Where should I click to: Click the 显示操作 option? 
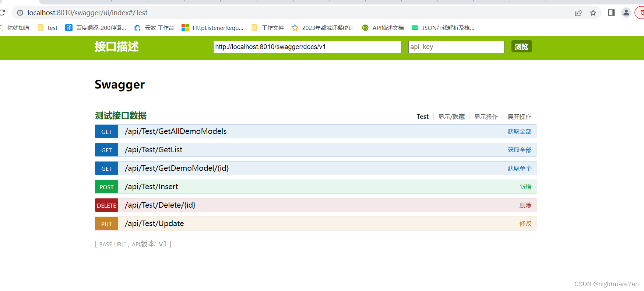click(486, 117)
